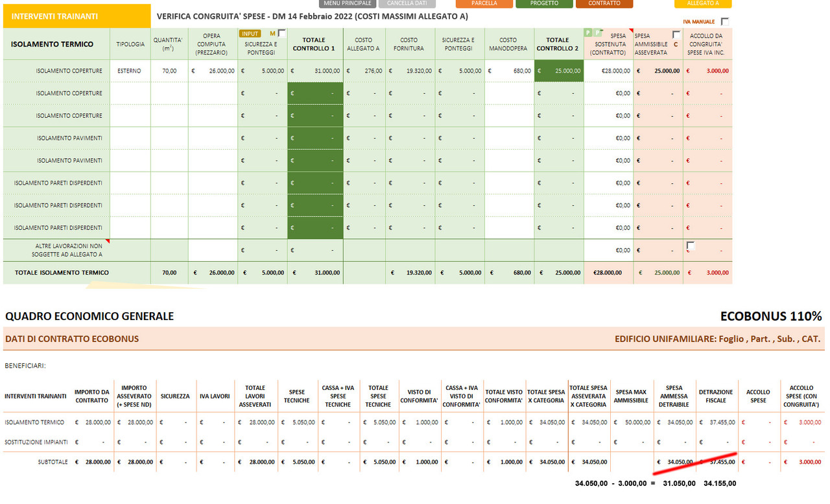Image resolution: width=830 pixels, height=504 pixels.
Task: Enable the IVA MANUALE checkbox
Action: point(724,21)
